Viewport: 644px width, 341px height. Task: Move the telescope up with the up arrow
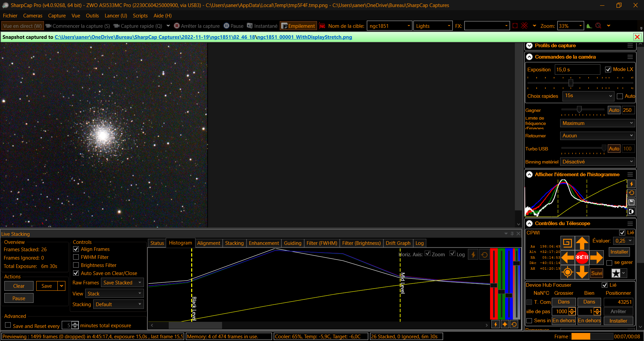coord(582,243)
